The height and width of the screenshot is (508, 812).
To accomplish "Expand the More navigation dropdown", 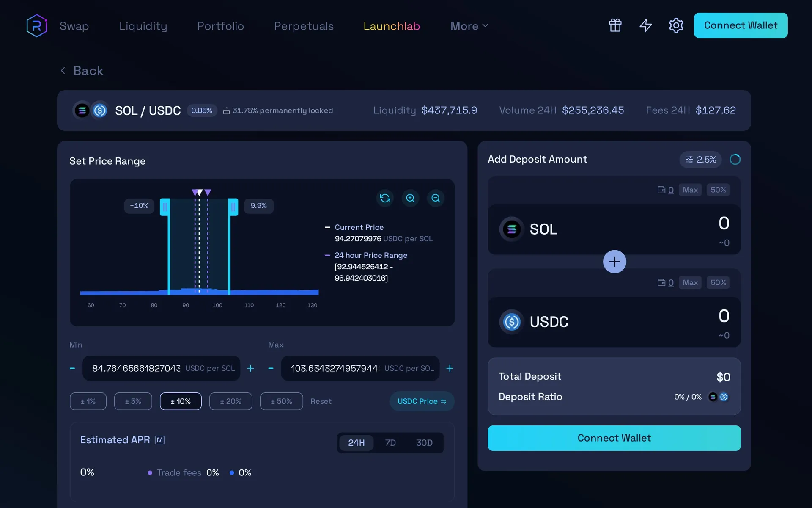I will pyautogui.click(x=469, y=26).
